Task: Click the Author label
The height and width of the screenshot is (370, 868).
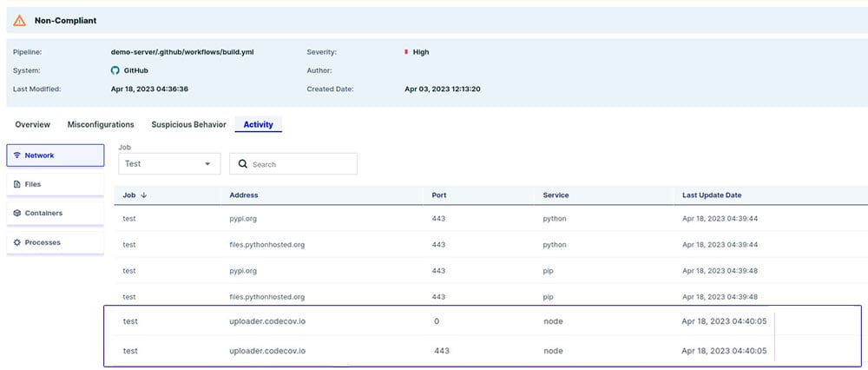Action: coord(319,70)
